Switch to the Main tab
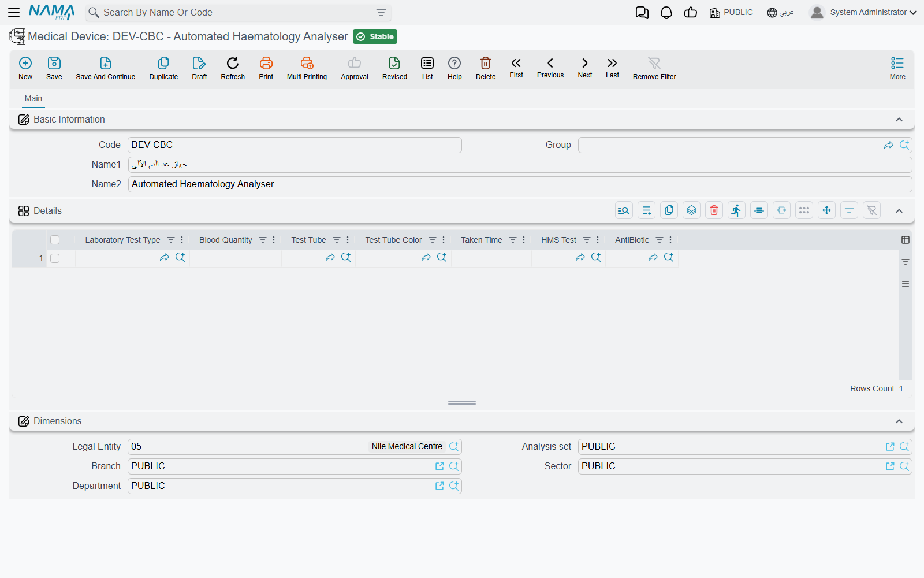The height and width of the screenshot is (578, 924). click(x=33, y=98)
